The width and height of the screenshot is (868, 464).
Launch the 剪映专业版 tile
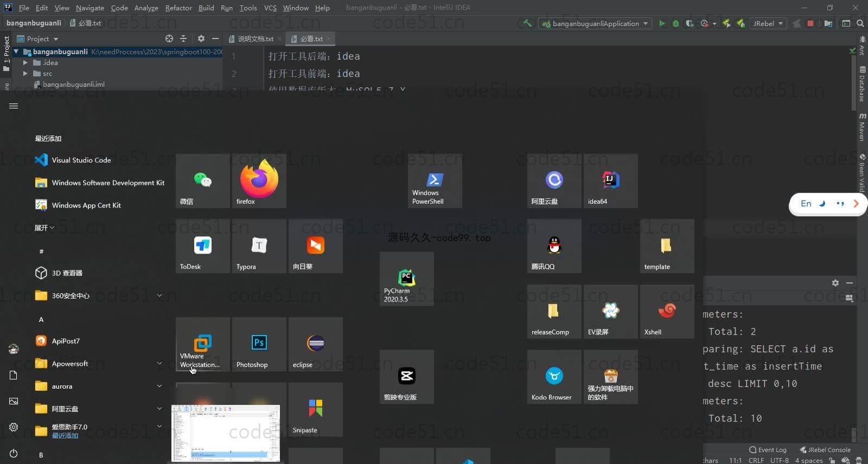click(407, 377)
